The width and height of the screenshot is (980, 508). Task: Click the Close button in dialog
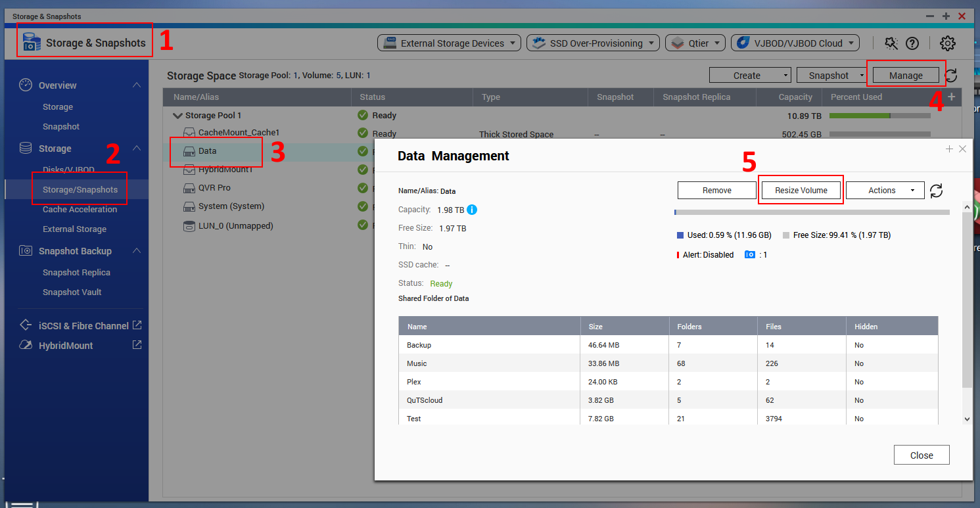[x=922, y=455]
